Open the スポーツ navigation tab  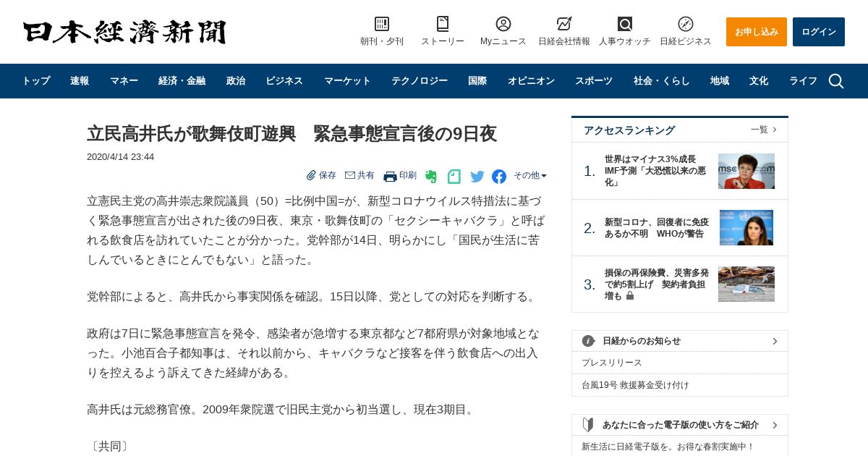[x=594, y=81]
